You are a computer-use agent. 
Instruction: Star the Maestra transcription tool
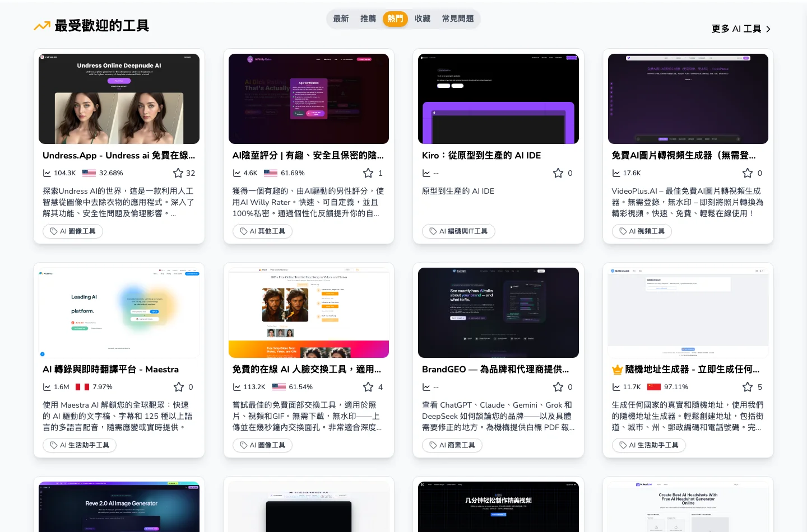click(179, 387)
